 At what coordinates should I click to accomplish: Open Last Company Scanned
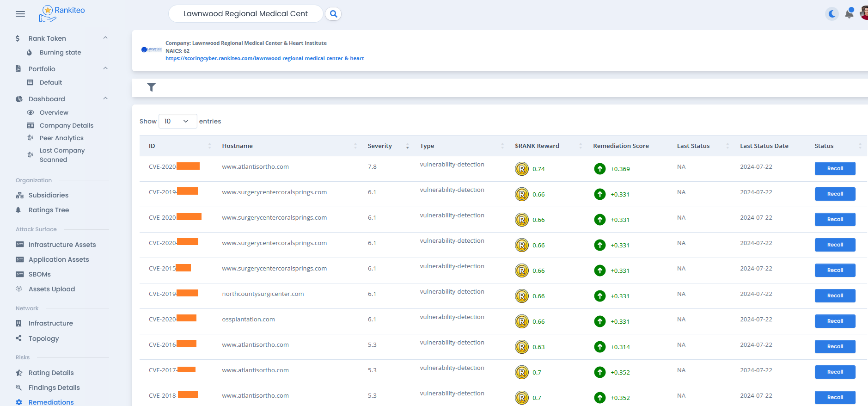(x=62, y=155)
